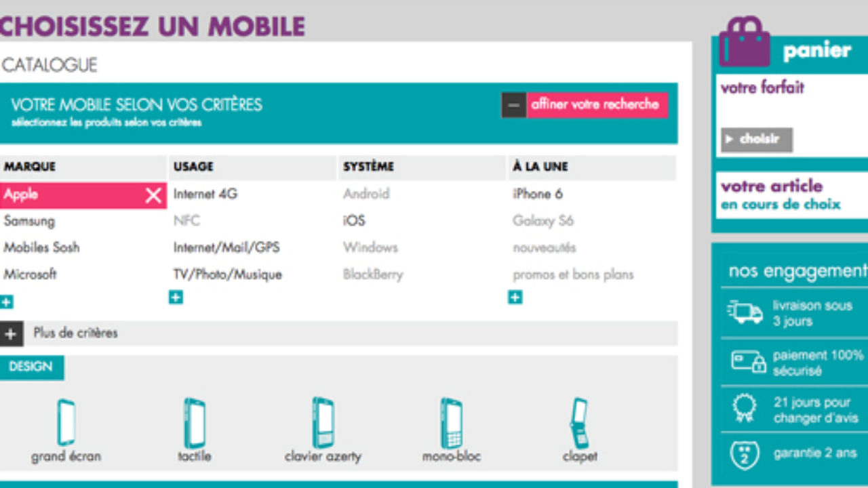The width and height of the screenshot is (868, 488).
Task: Select Internet 4G usage filter
Action: (205, 194)
